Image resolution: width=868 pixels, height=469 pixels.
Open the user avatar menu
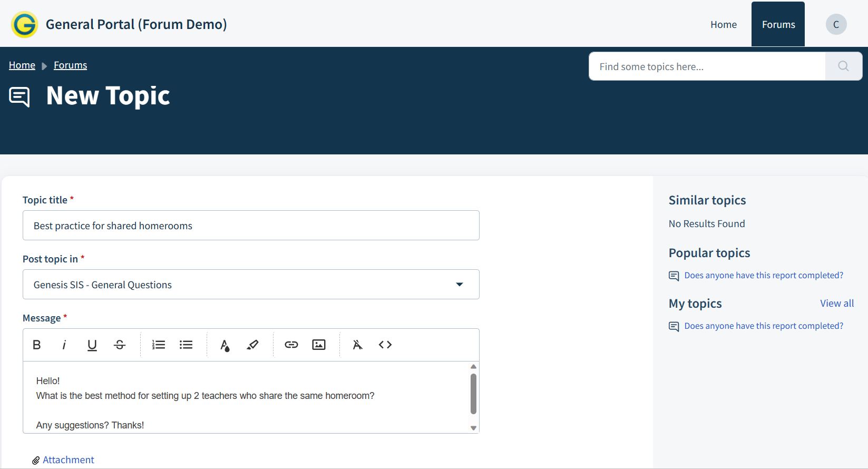point(836,24)
